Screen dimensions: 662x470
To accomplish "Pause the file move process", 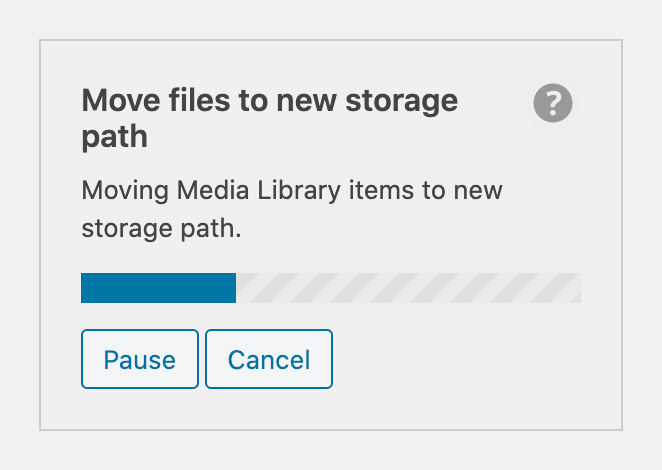I will pos(140,359).
